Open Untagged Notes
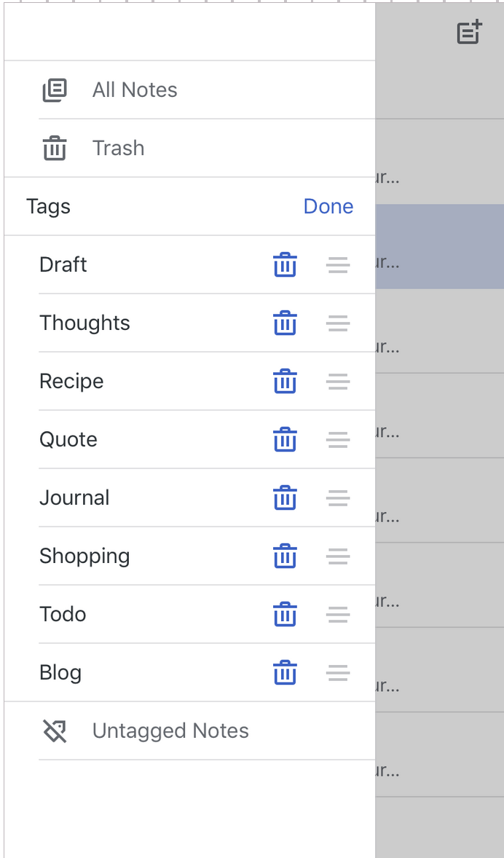The width and height of the screenshot is (504, 858). point(170,731)
